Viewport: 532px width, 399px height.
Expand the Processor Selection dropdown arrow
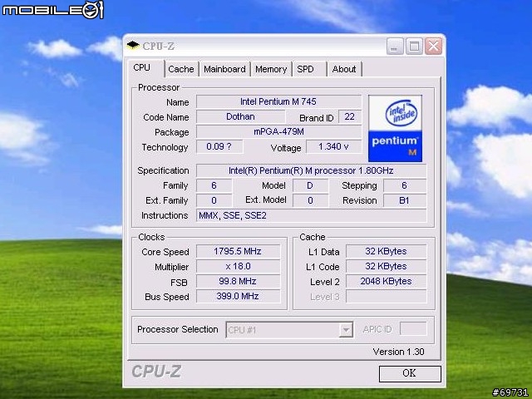pos(346,330)
